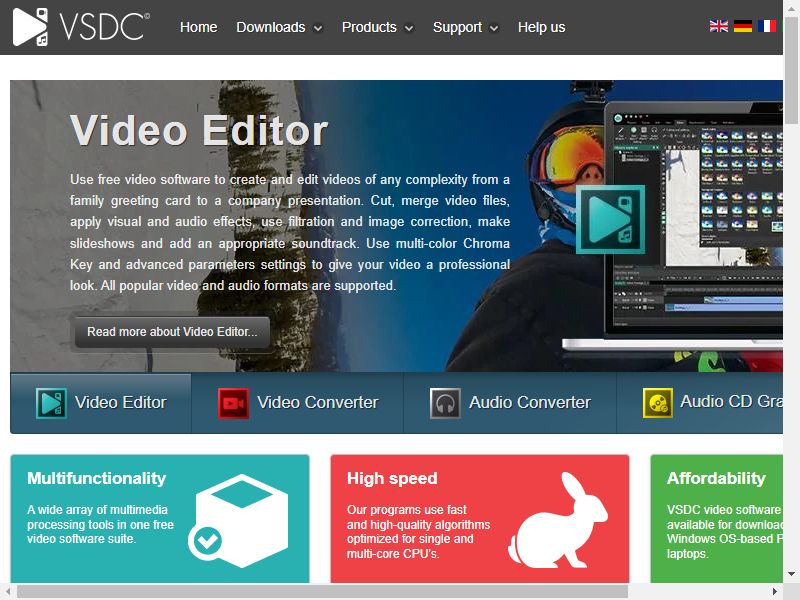The image size is (800, 600).
Task: Click the text 'Use free video software'
Action: [140, 180]
